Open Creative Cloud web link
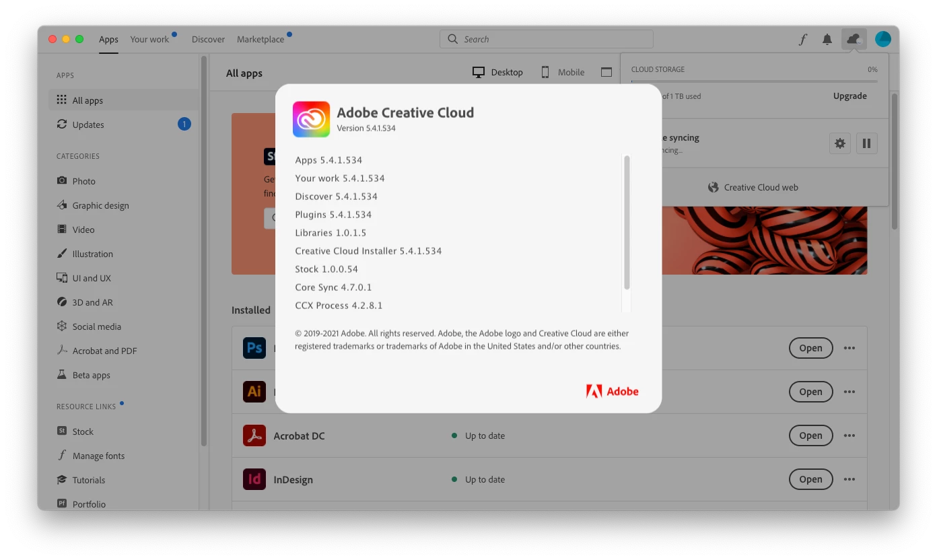 tap(754, 187)
